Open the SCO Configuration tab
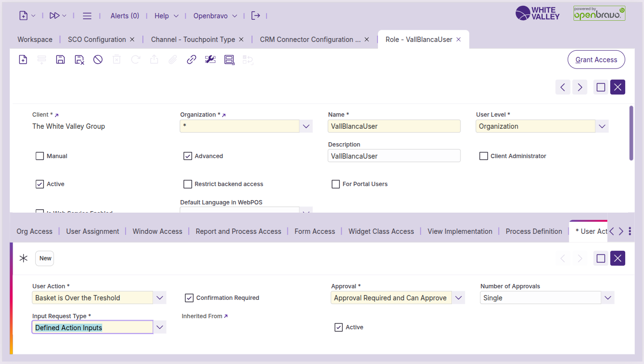 (97, 40)
